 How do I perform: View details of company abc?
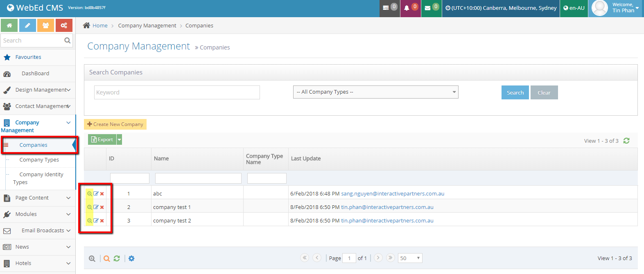89,194
